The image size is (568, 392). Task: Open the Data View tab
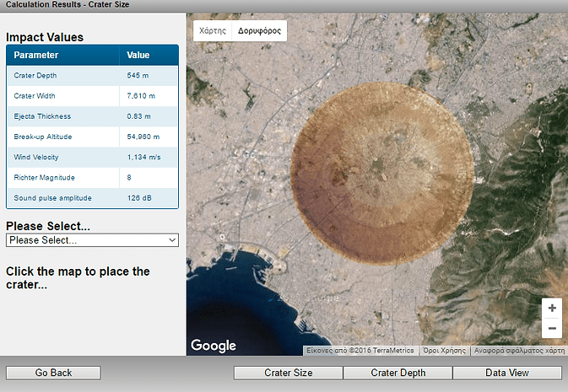(x=507, y=373)
